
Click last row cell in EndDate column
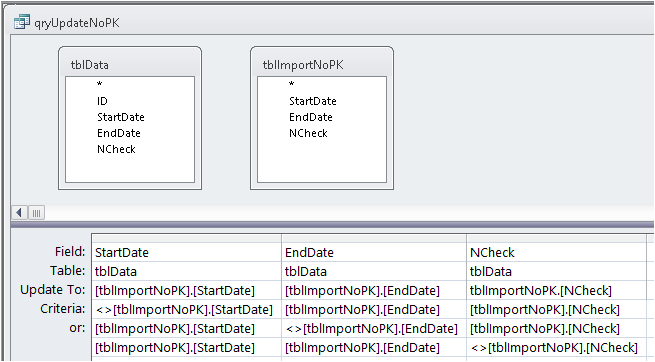click(x=374, y=347)
